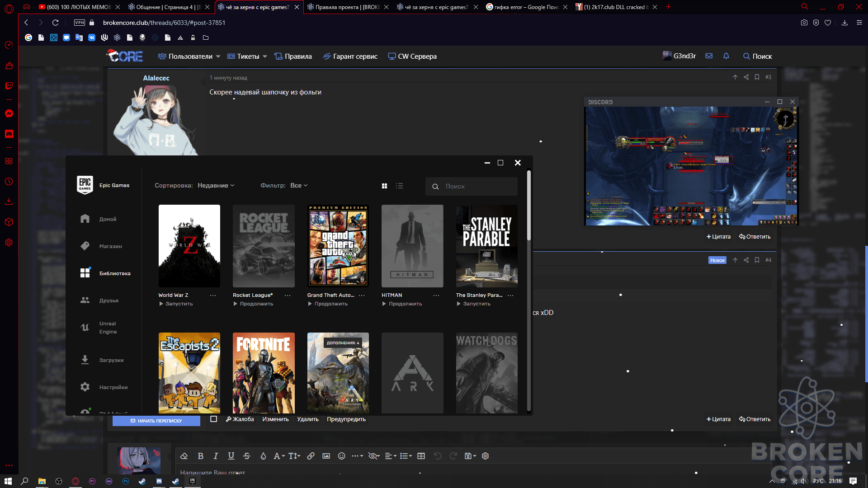The width and height of the screenshot is (868, 488).
Task: Click browser page vertical scrollbar
Action: (x=866, y=314)
